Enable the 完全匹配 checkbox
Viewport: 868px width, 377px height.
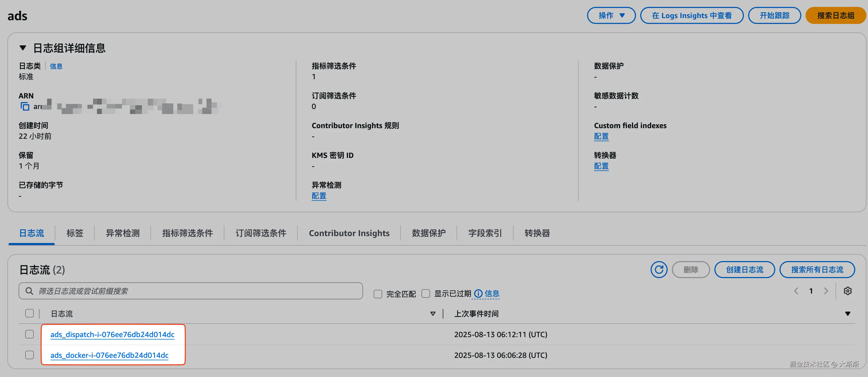378,294
